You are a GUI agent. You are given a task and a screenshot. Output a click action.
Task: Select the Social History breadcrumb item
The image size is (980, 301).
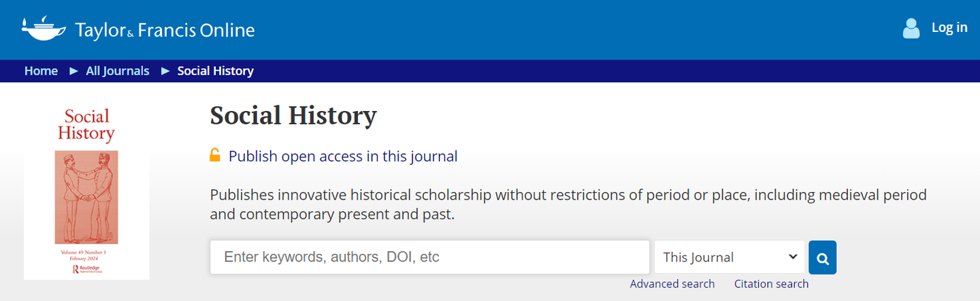coord(215,71)
